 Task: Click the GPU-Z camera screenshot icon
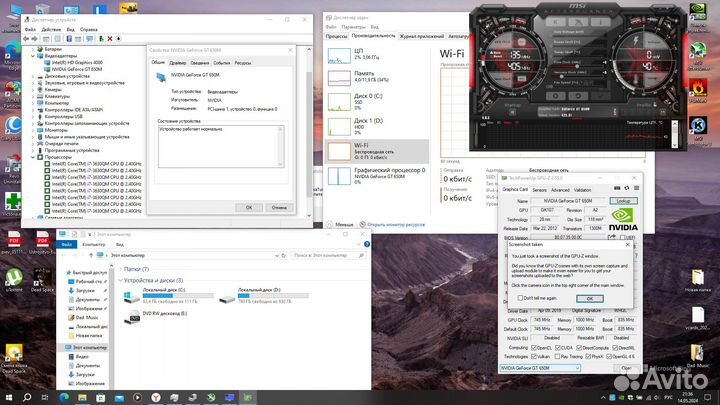click(x=617, y=188)
